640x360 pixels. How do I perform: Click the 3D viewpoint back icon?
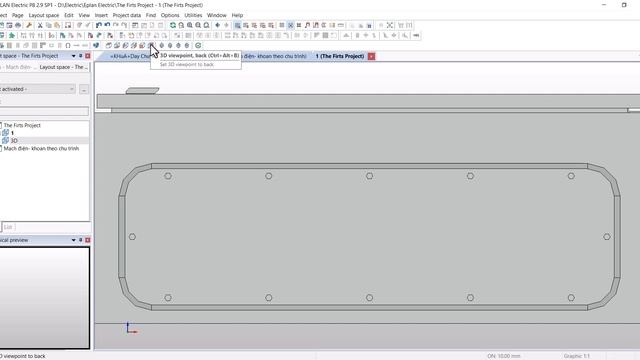(x=151, y=45)
